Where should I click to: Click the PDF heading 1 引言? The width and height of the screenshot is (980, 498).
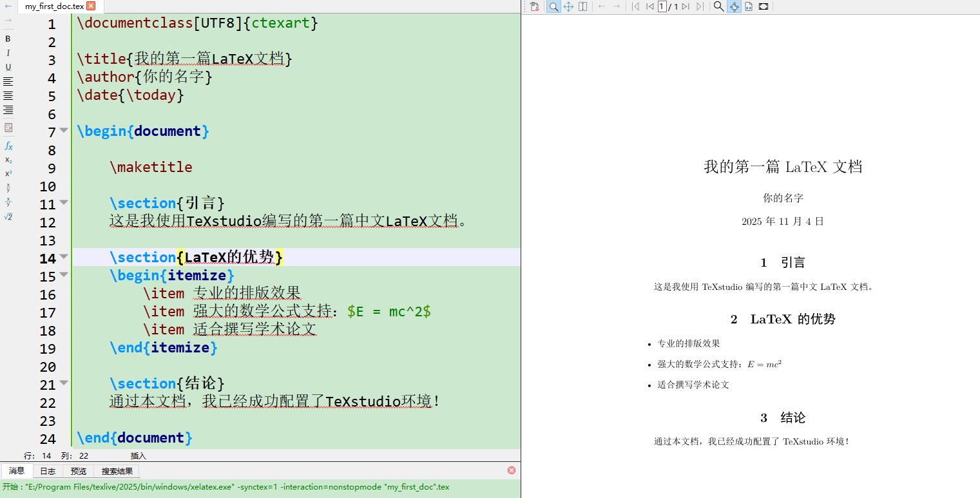[783, 263]
